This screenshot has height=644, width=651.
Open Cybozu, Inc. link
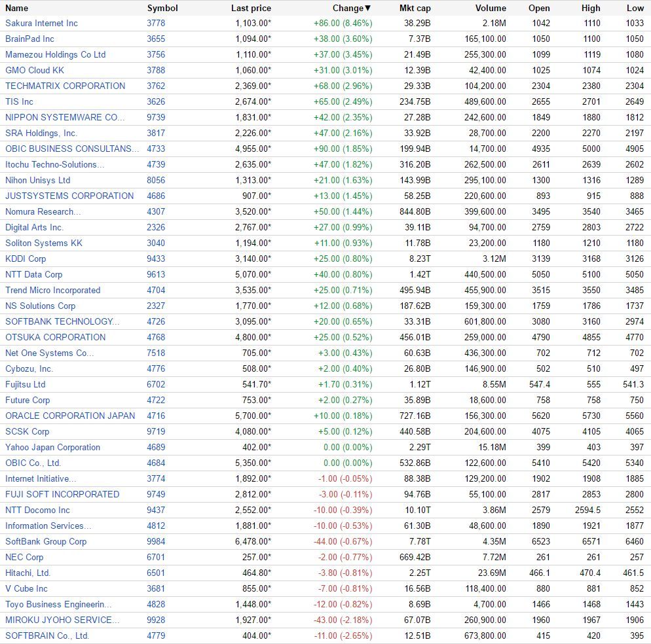point(29,369)
